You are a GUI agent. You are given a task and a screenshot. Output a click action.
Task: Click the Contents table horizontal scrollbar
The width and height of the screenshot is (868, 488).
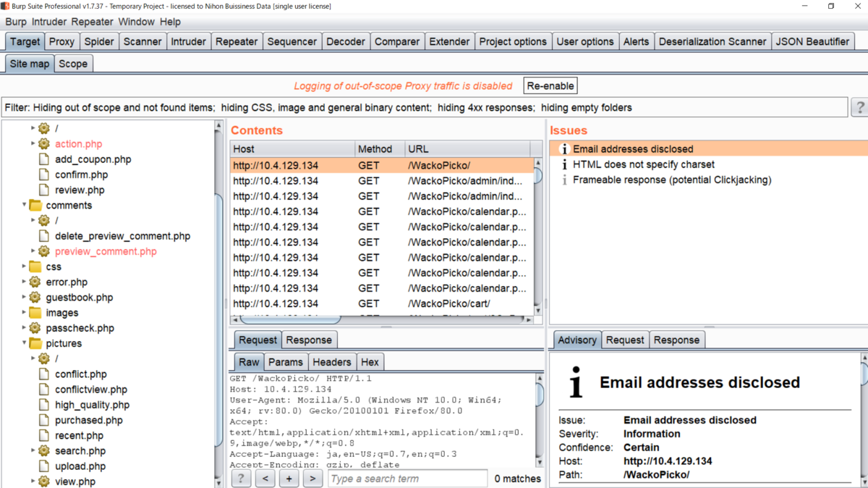(289, 319)
